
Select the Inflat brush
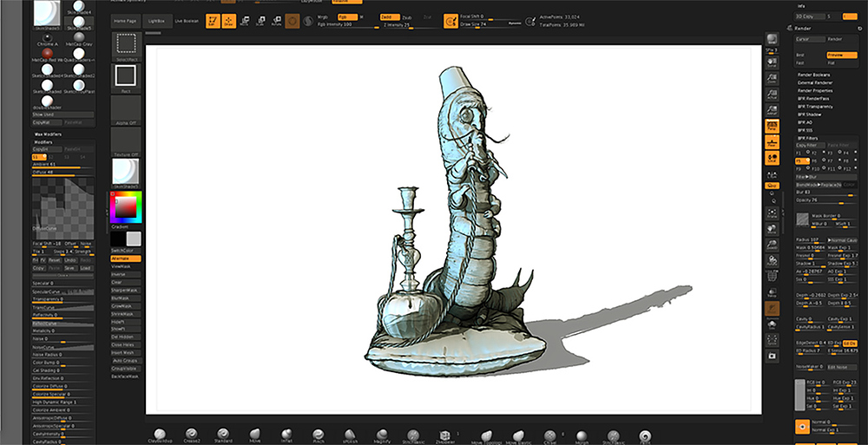tap(286, 435)
